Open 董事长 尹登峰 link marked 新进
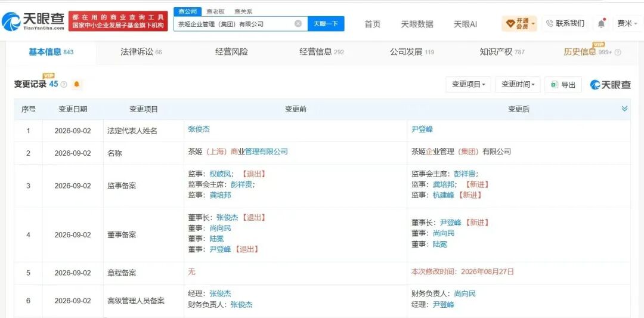The image size is (644, 318). coord(451,223)
